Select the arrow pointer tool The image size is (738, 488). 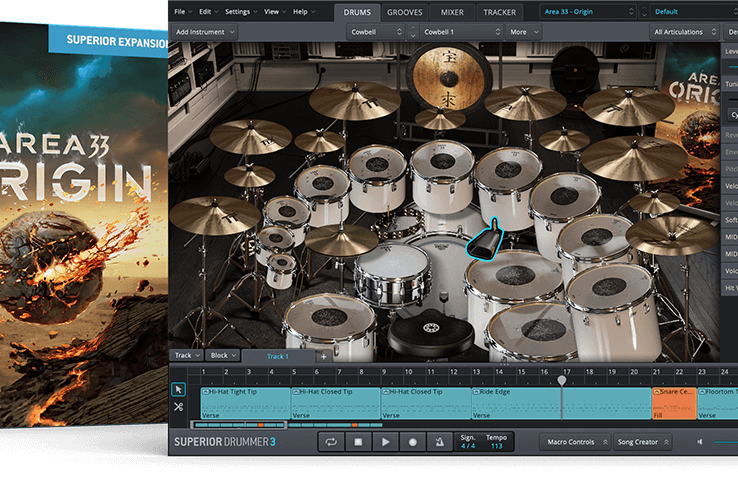tap(178, 390)
